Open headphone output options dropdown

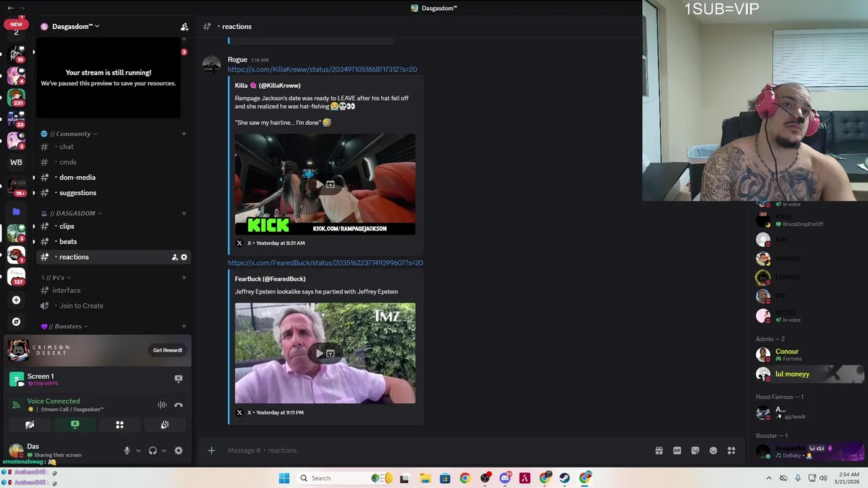(164, 451)
